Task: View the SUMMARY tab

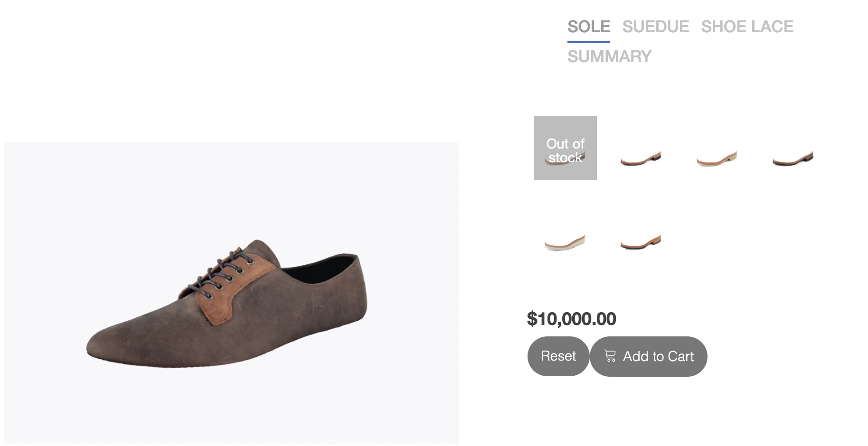Action: 609,56
